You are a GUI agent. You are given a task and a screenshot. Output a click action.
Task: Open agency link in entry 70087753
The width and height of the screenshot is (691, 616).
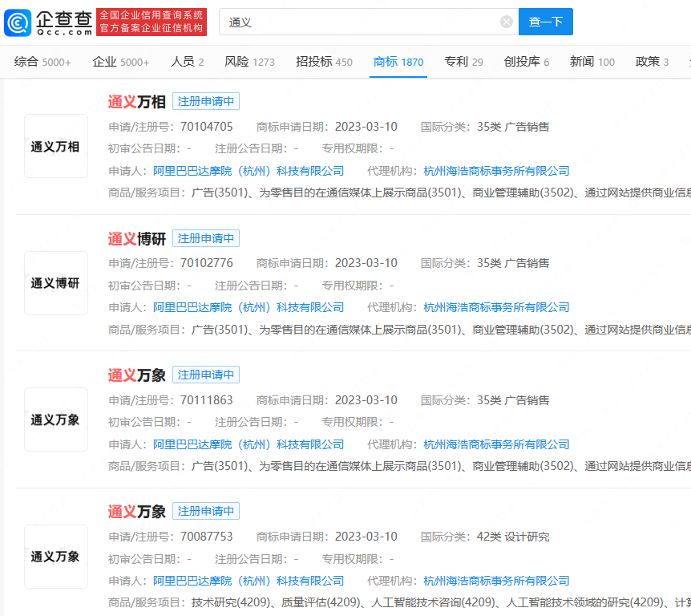496,581
